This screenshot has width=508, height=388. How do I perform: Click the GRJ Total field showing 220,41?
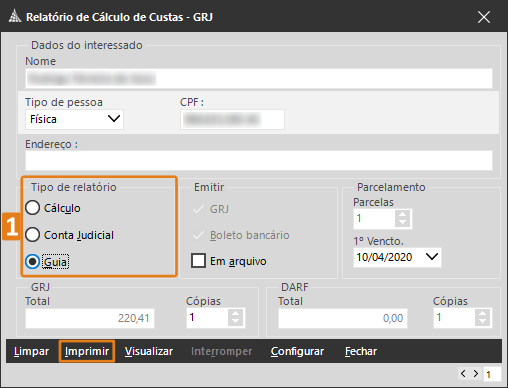90,318
